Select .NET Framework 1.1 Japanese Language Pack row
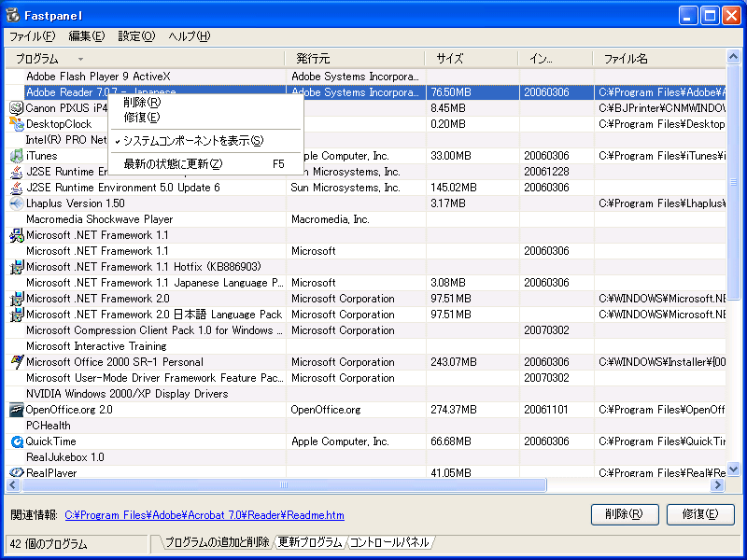 (365, 283)
